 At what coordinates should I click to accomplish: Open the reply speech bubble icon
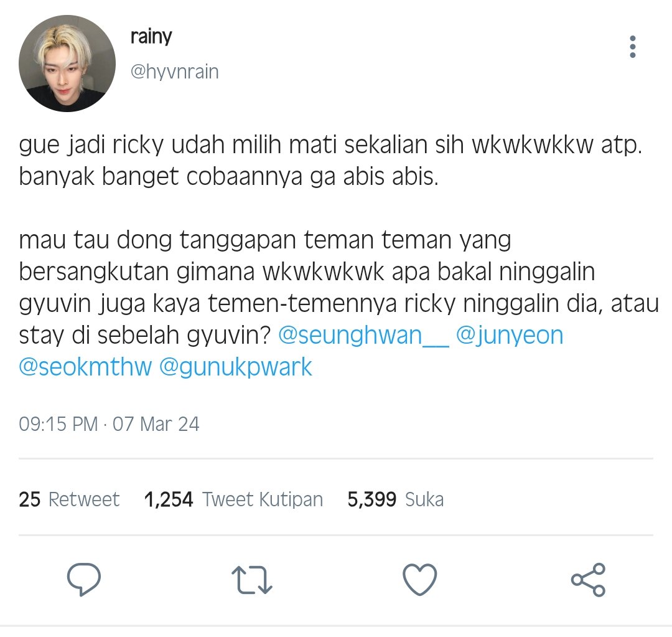point(84,580)
